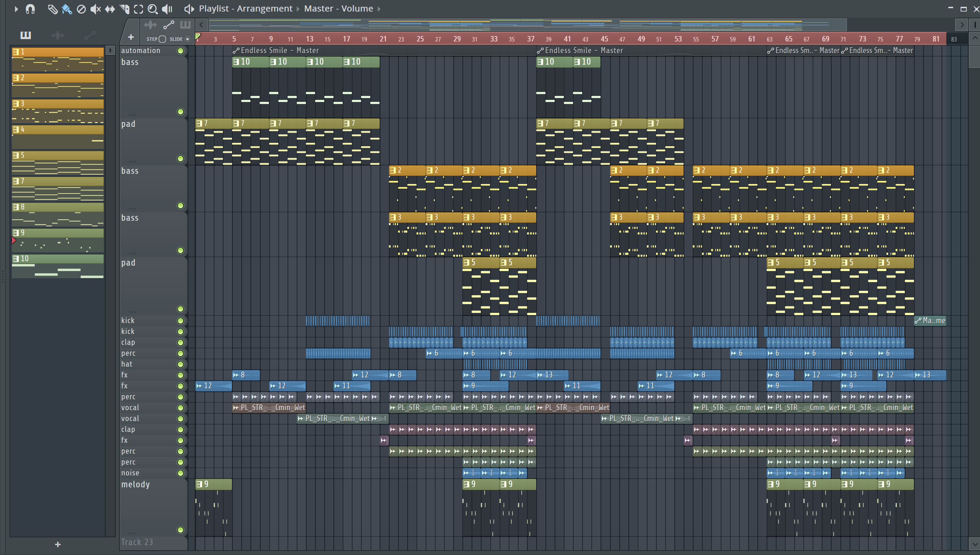Image resolution: width=980 pixels, height=555 pixels.
Task: Mute the pad track holding pattern 5
Action: [x=180, y=309]
